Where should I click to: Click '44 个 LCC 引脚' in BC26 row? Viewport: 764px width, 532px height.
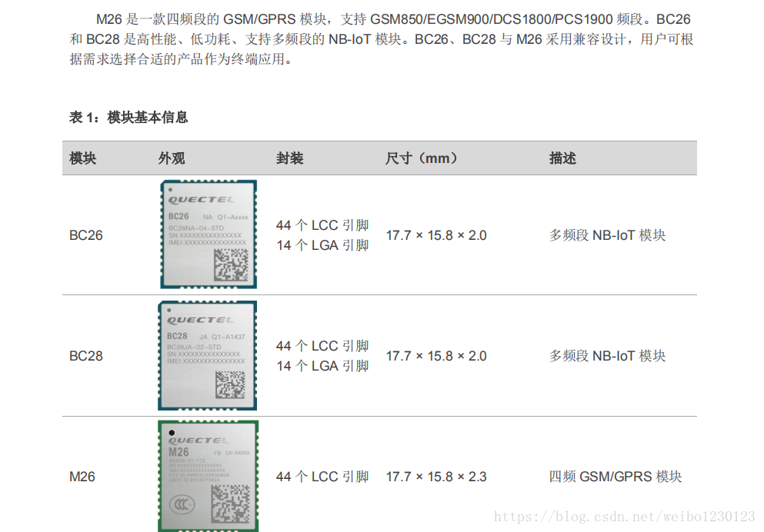322,225
